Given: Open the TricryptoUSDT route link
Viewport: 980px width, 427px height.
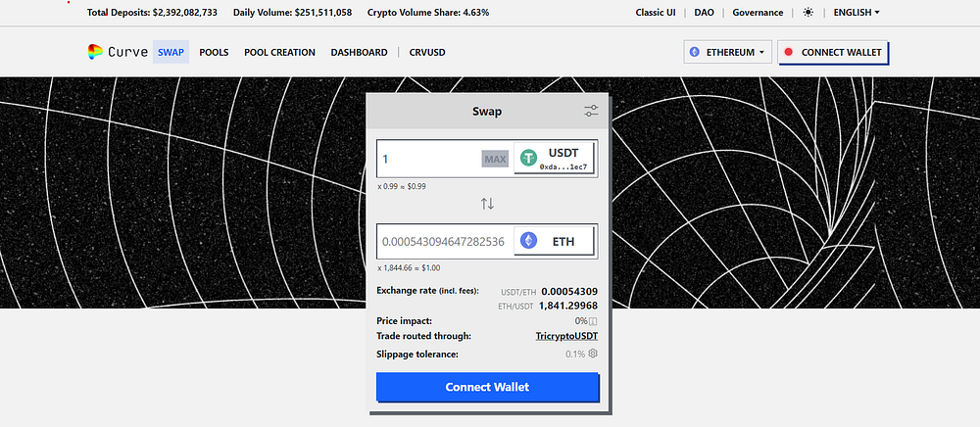Looking at the screenshot, I should [566, 337].
